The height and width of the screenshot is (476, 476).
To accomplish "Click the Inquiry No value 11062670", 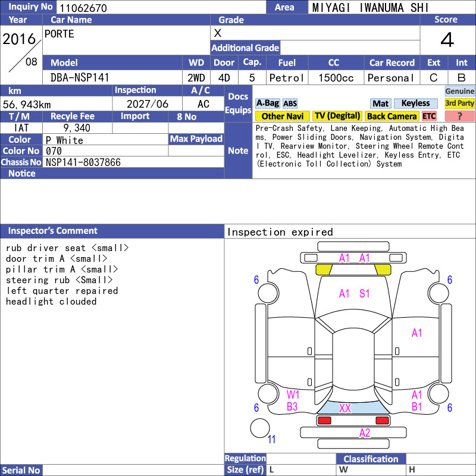I will coord(83,8).
